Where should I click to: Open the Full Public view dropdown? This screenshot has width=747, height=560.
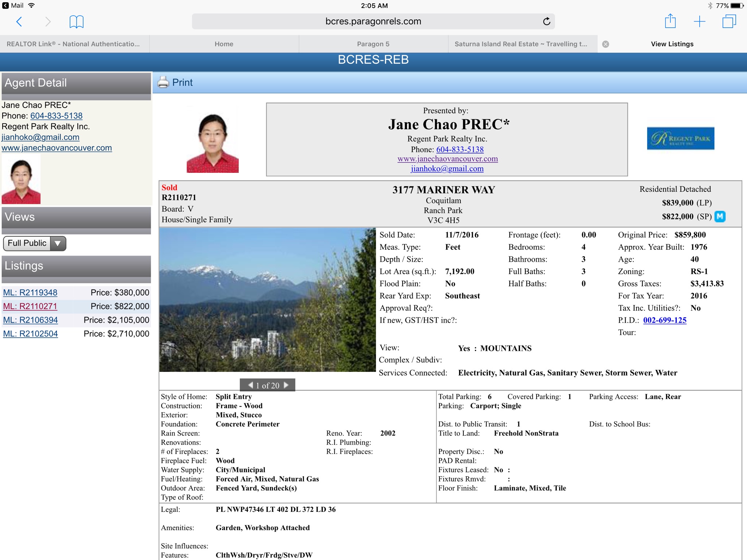click(x=34, y=243)
